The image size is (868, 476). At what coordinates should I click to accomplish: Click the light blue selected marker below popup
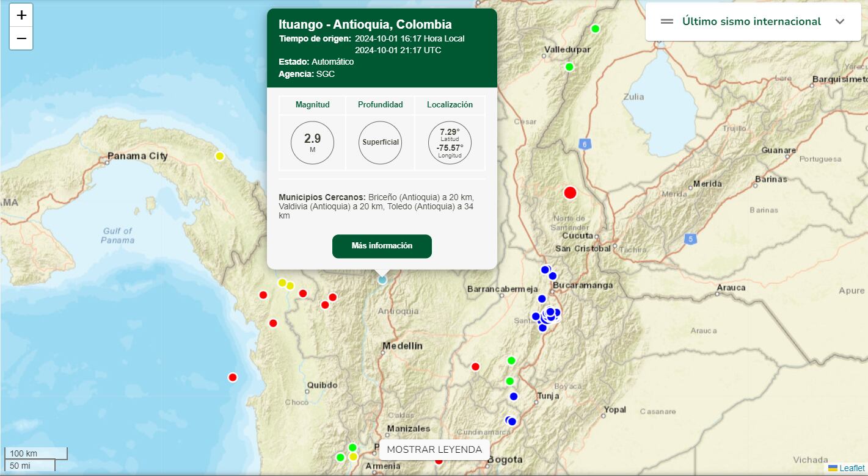click(x=382, y=279)
